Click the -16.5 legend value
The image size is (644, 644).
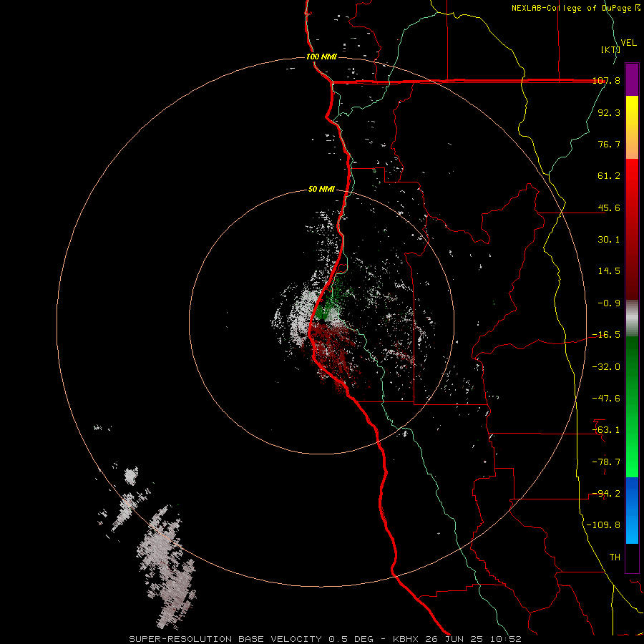click(606, 335)
